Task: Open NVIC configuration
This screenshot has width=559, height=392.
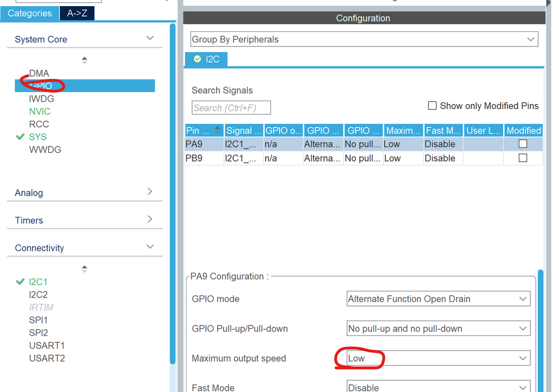Action: [40, 111]
